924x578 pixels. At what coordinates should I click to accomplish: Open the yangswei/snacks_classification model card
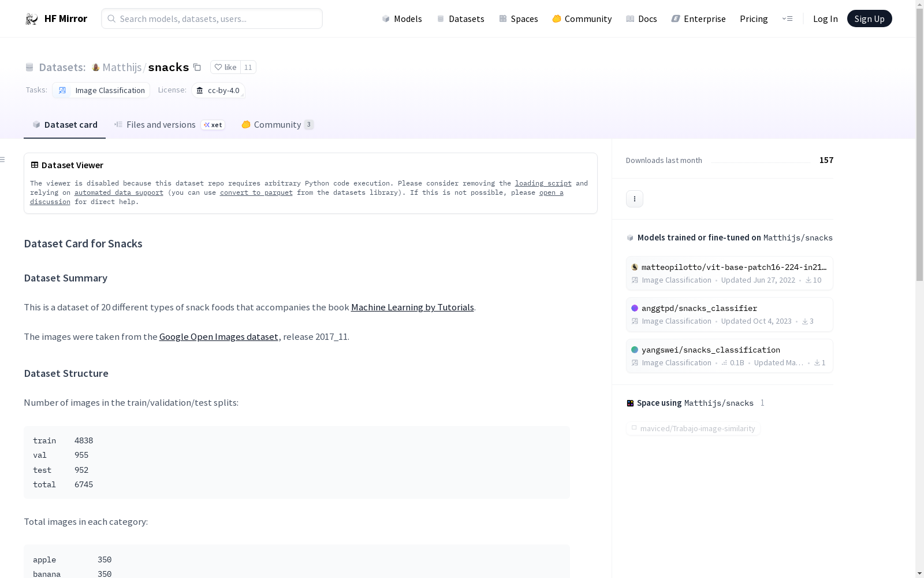pos(729,356)
